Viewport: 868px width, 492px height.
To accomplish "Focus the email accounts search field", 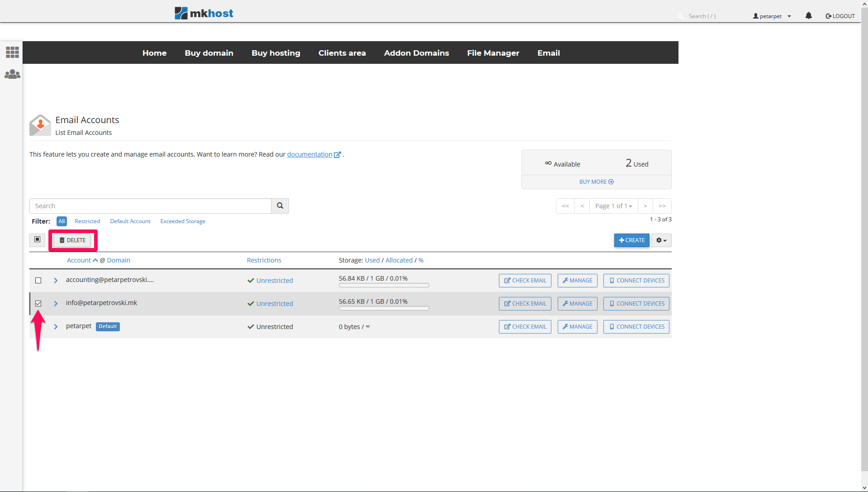I will click(x=150, y=206).
